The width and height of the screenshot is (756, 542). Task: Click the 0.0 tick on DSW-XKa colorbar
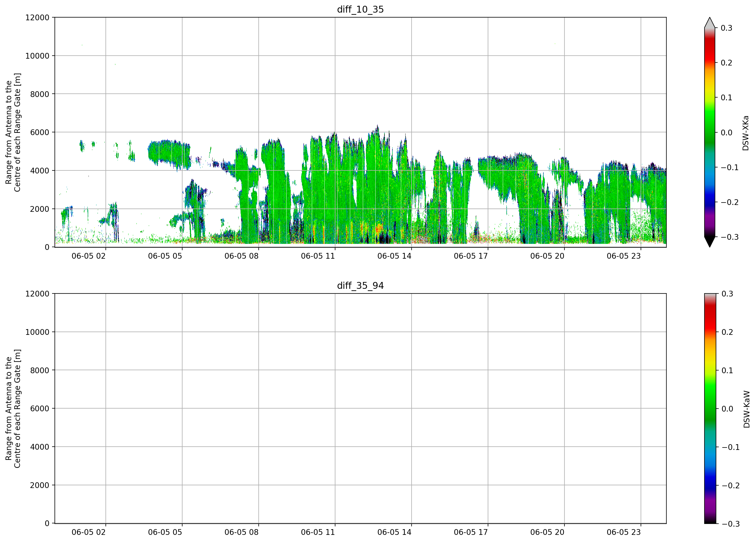[726, 133]
